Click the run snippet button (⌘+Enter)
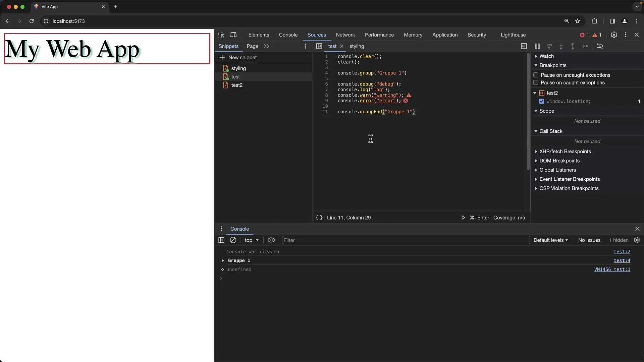644x362 pixels. [x=463, y=218]
